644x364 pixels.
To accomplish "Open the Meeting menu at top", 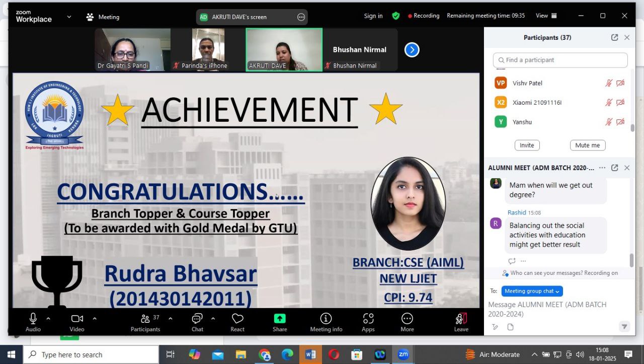I will click(103, 17).
